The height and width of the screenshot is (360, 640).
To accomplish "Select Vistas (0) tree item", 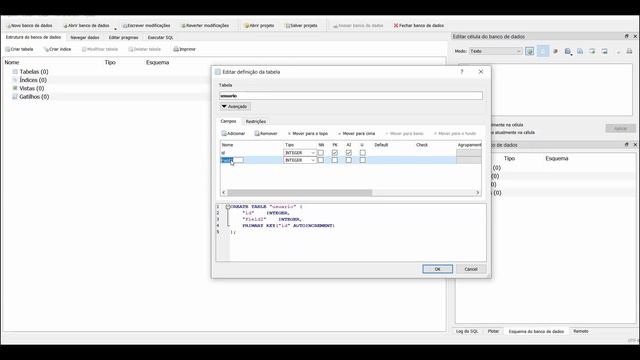I will tap(31, 88).
